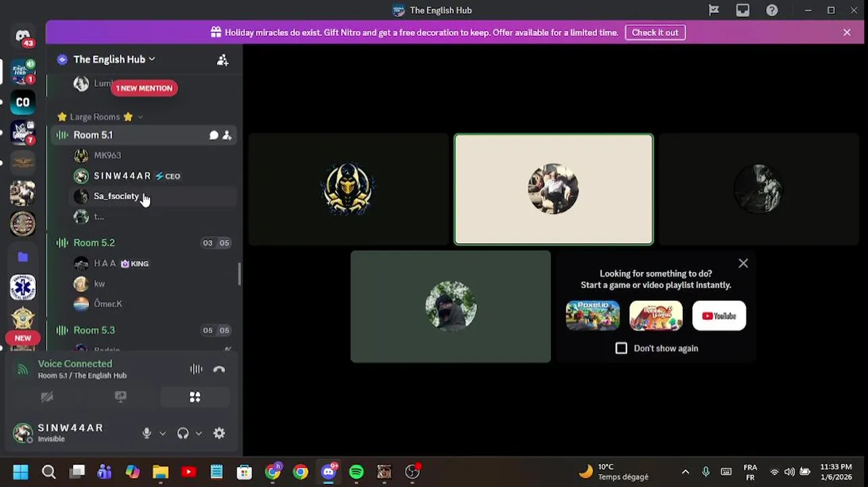This screenshot has width=868, height=487.
Task: Turn on camera button
Action: [x=47, y=397]
